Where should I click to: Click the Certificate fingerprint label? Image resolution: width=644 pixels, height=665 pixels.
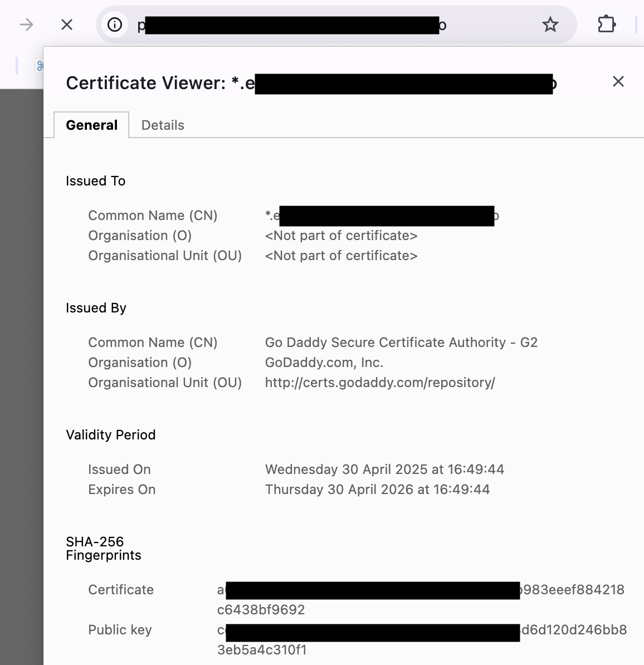(121, 589)
